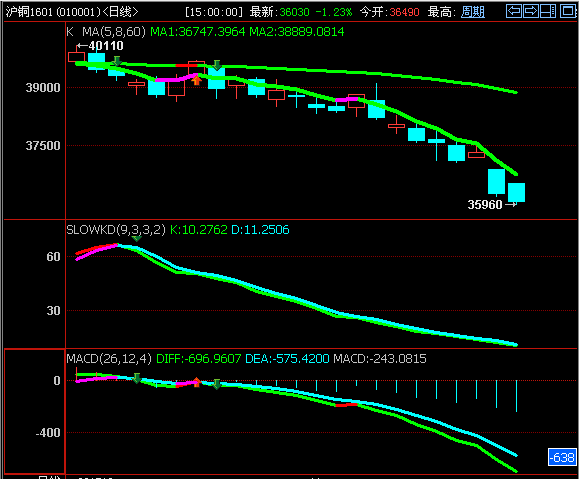Click the green down-arrow sell signal near 40110

pos(117,61)
